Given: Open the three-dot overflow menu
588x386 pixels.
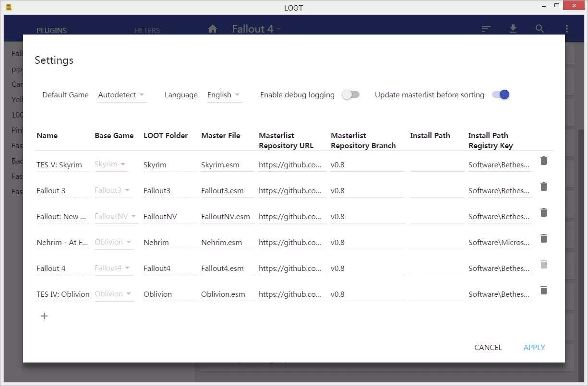Looking at the screenshot, I should [x=567, y=29].
